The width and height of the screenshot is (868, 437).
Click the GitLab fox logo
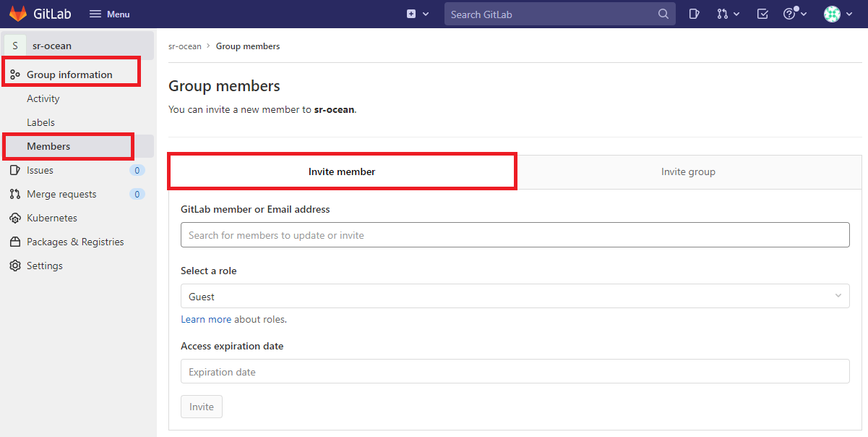18,14
